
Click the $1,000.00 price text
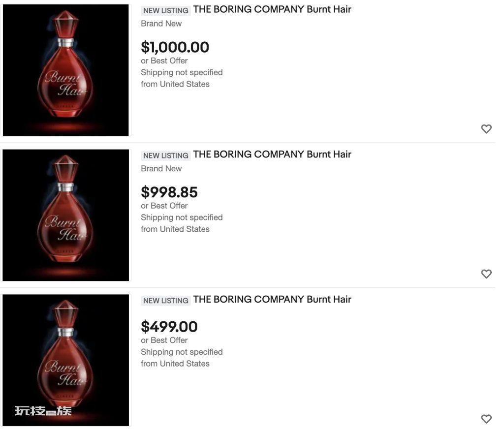(175, 47)
